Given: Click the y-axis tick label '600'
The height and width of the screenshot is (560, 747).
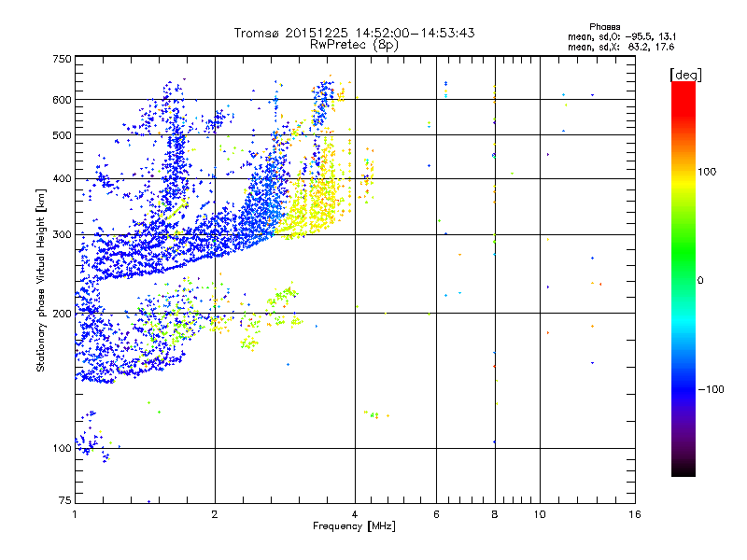Looking at the screenshot, I should [x=62, y=100].
